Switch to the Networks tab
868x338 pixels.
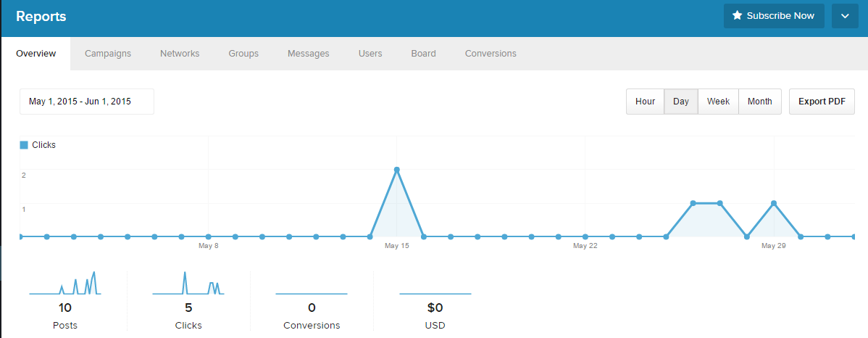180,54
